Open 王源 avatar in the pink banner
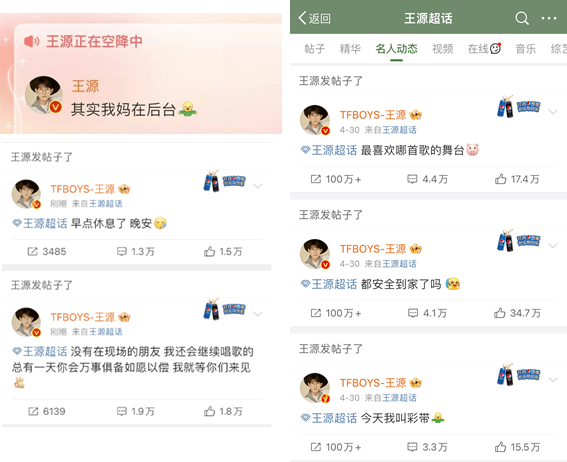The image size is (567, 462). [44, 95]
